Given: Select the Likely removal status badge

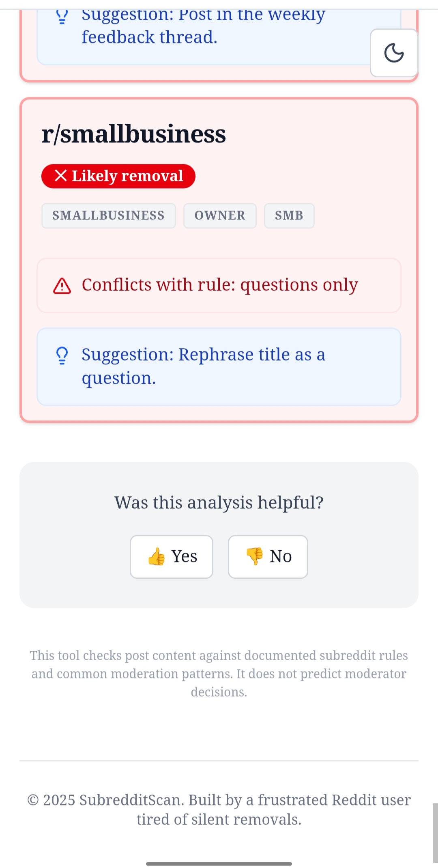Looking at the screenshot, I should click(x=118, y=176).
